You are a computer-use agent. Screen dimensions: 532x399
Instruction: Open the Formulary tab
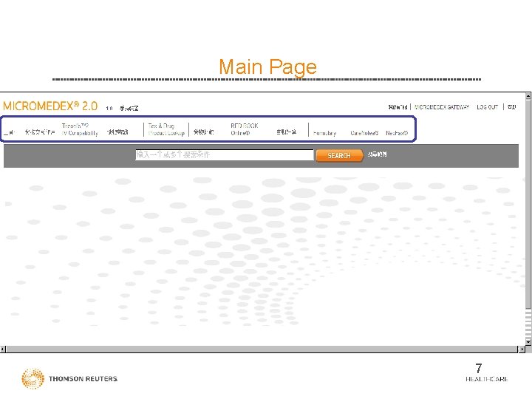pyautogui.click(x=324, y=133)
